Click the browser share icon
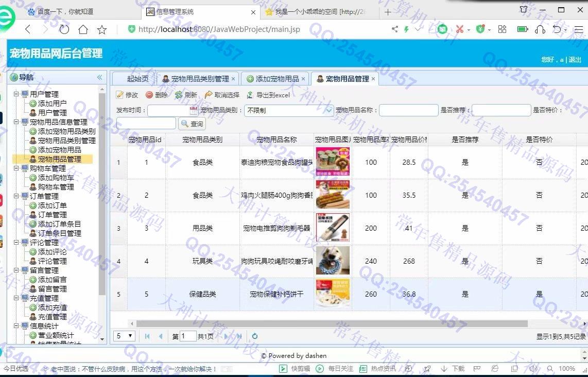 [x=394, y=29]
